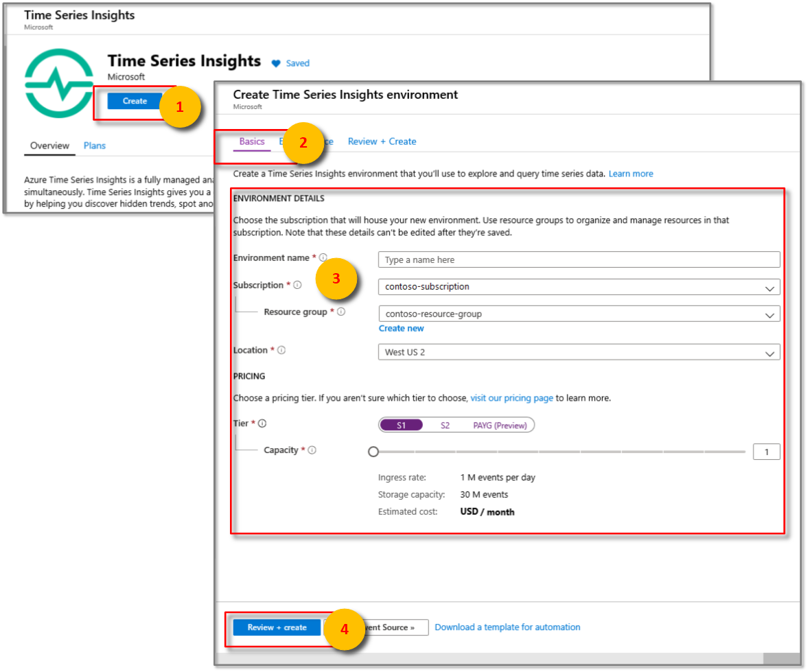This screenshot has height=672, width=808.
Task: Click the PRICING section heading
Action: [249, 376]
